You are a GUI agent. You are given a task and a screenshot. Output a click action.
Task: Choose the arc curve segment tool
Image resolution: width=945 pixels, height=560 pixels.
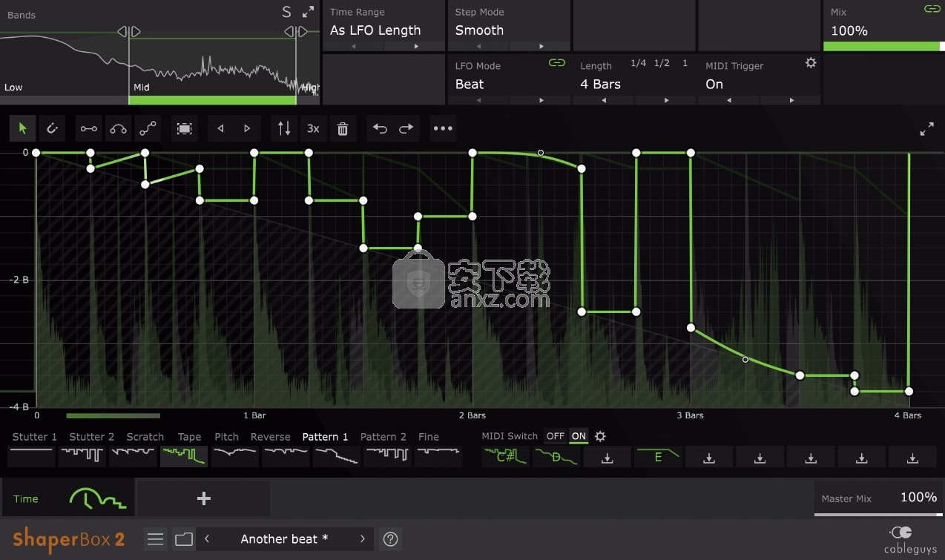click(118, 128)
